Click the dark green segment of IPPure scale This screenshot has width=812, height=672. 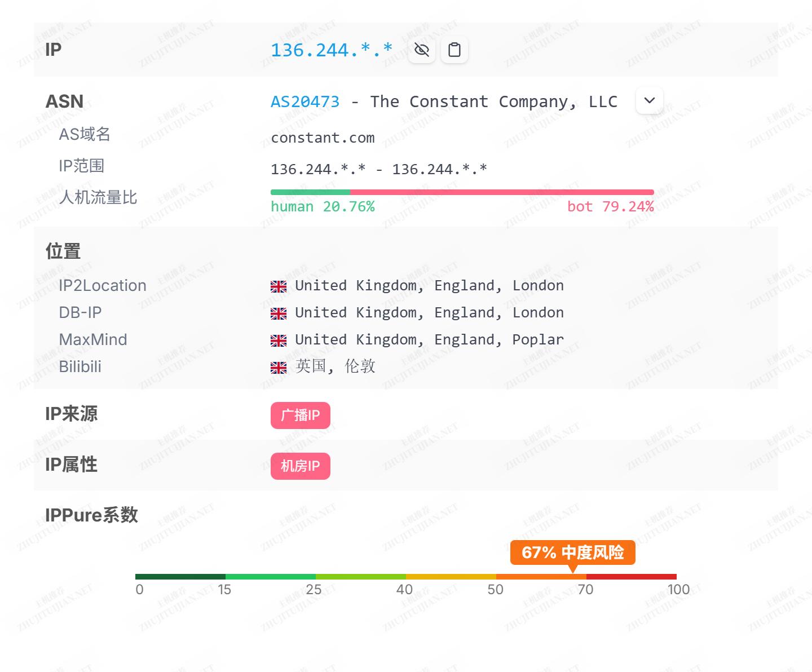[x=180, y=577]
